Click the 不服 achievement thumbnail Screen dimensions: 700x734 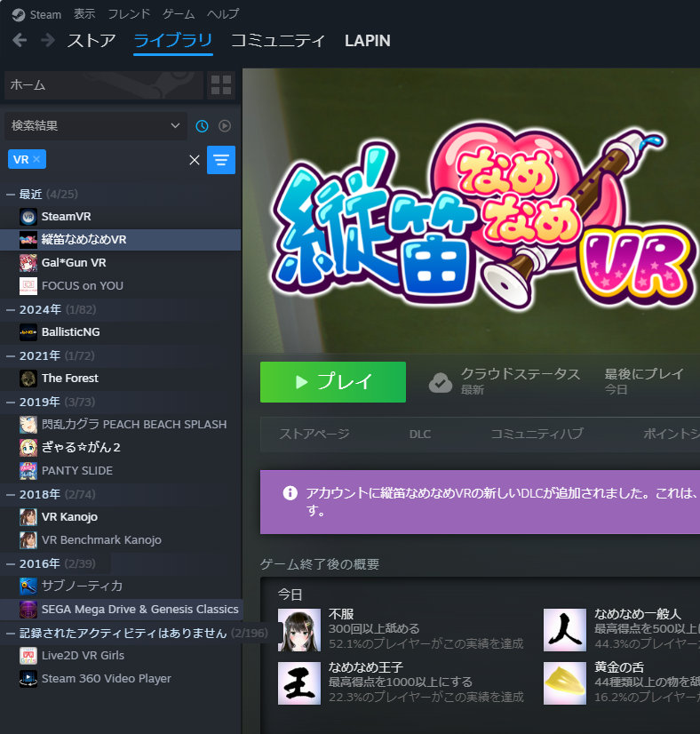tap(299, 630)
